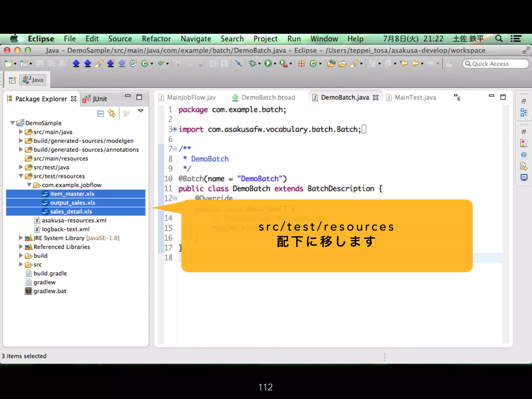Expand the src/main/java folder
532x399 pixels.
[21, 132]
